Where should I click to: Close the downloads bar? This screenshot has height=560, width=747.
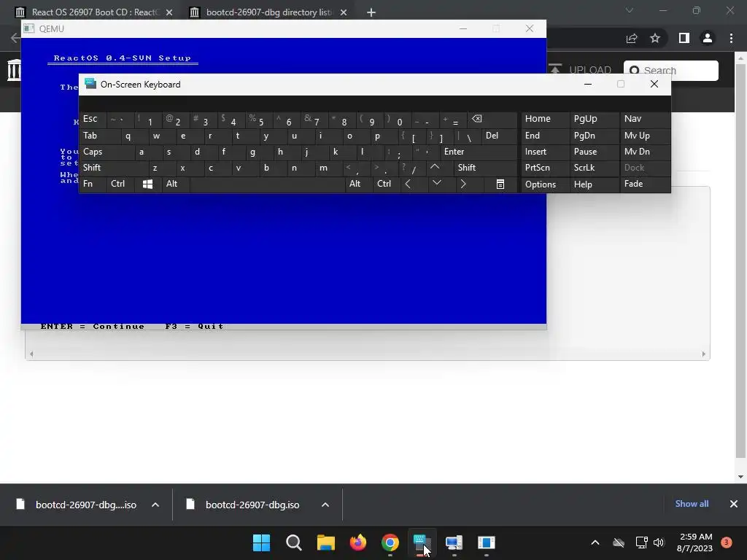click(x=734, y=504)
